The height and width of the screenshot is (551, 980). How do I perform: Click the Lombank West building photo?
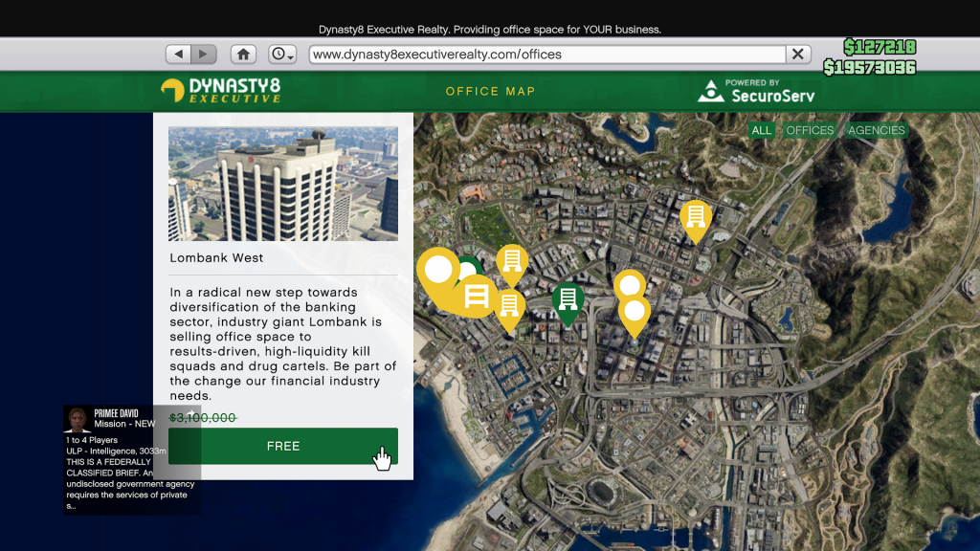pos(282,184)
